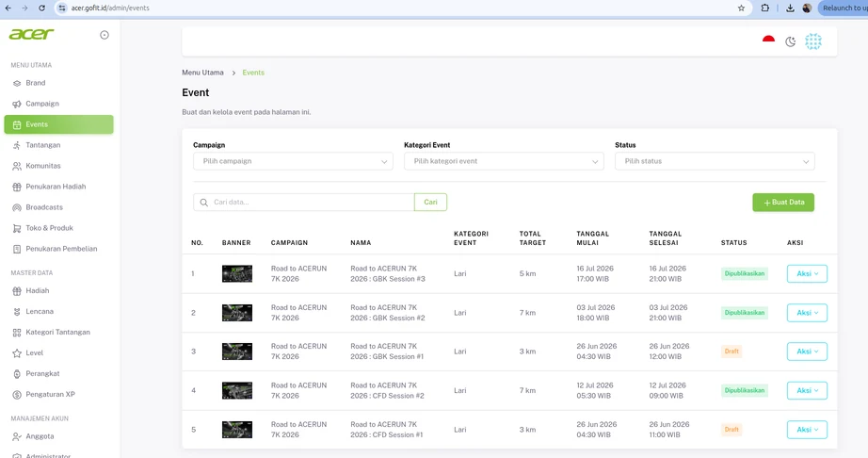Image resolution: width=868 pixels, height=458 pixels.
Task: Switch language via Indonesian flag icon
Action: pyautogui.click(x=768, y=41)
